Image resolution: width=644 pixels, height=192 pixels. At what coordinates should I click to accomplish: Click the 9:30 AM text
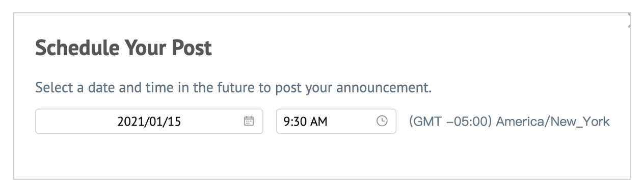(x=306, y=122)
